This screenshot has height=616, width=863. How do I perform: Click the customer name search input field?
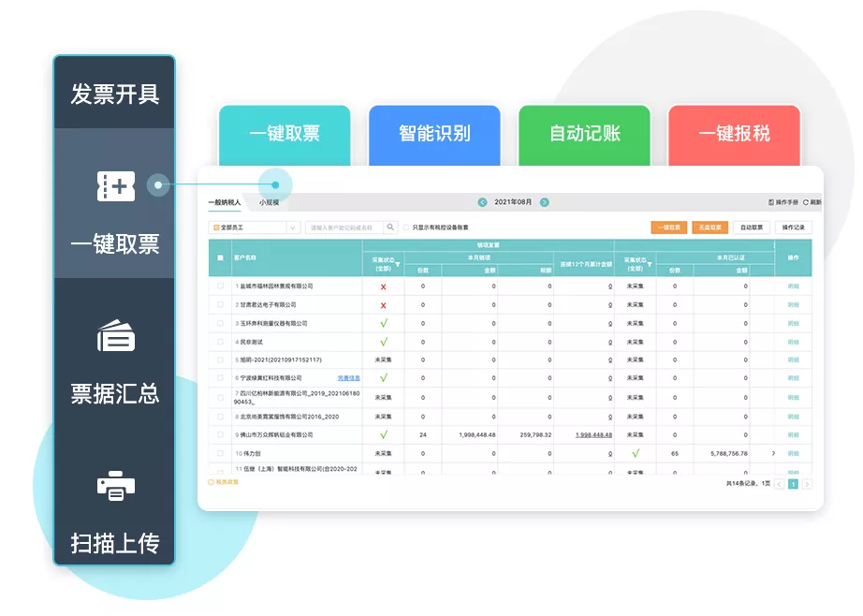[x=344, y=227]
